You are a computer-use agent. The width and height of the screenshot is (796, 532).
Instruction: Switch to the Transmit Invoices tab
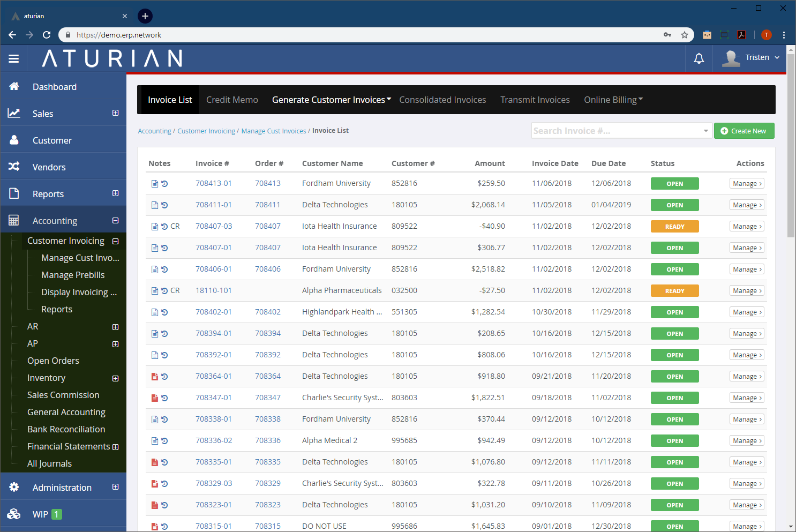pyautogui.click(x=535, y=100)
